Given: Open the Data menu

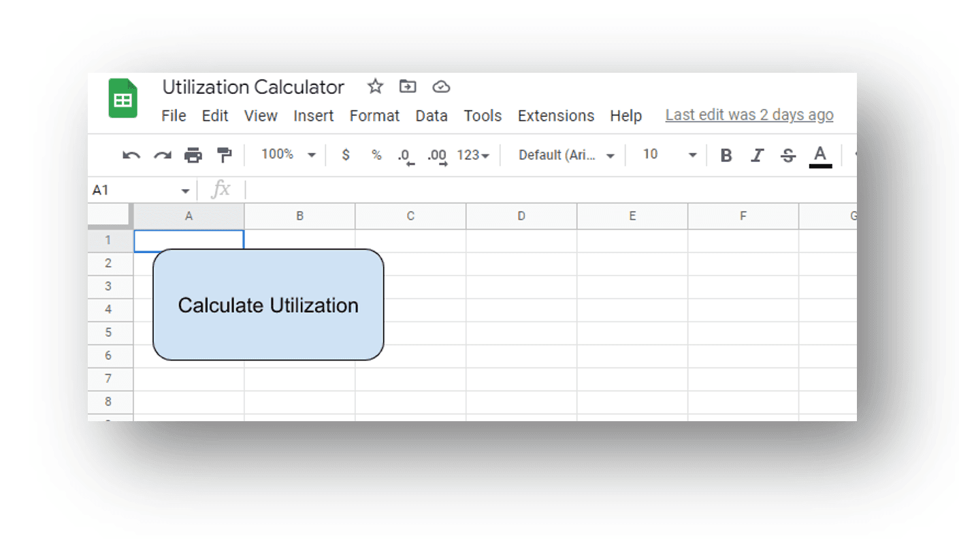Looking at the screenshot, I should pyautogui.click(x=432, y=116).
